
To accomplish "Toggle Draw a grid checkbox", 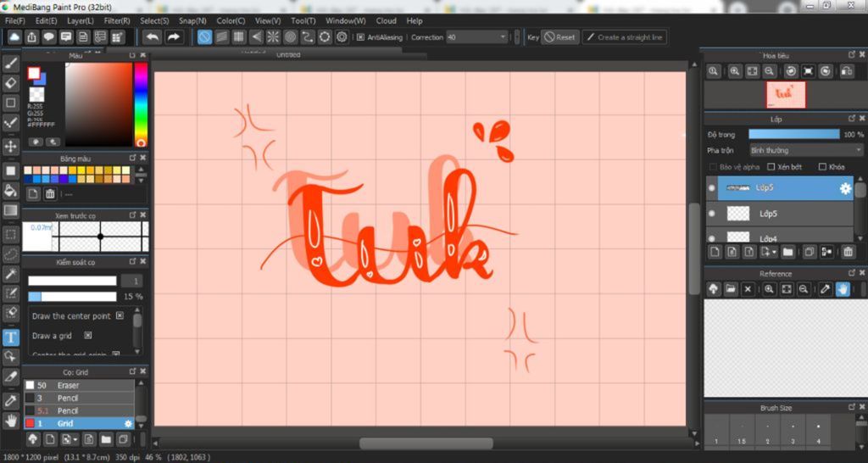I will (x=87, y=335).
